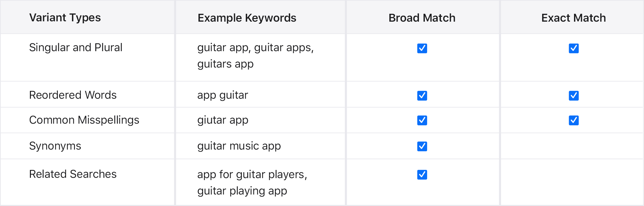Viewport: 644px width, 206px height.
Task: Toggle Exact Match checkbox for Singular and Plural
Action: pyautogui.click(x=574, y=48)
